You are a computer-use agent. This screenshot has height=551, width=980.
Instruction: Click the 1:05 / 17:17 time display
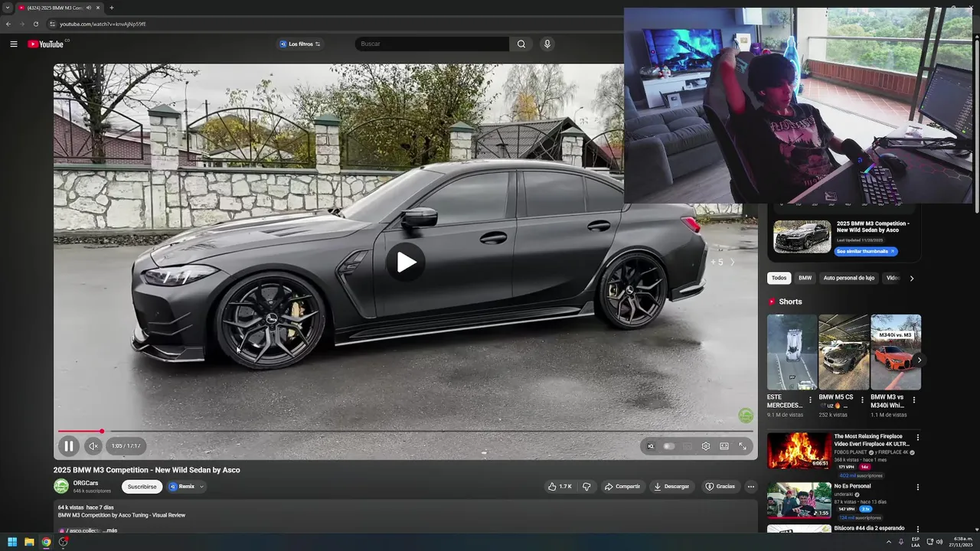(126, 446)
